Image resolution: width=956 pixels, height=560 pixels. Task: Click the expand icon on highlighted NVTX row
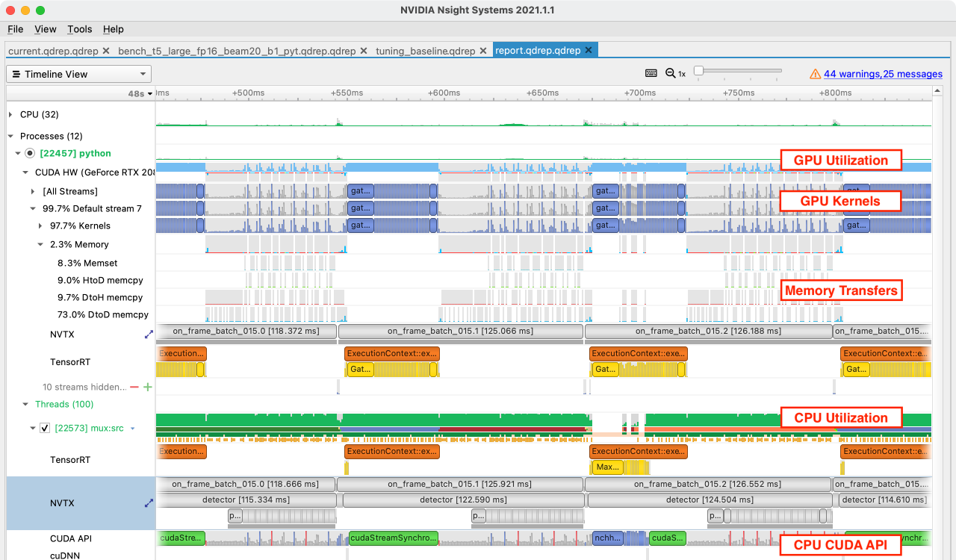click(x=148, y=503)
